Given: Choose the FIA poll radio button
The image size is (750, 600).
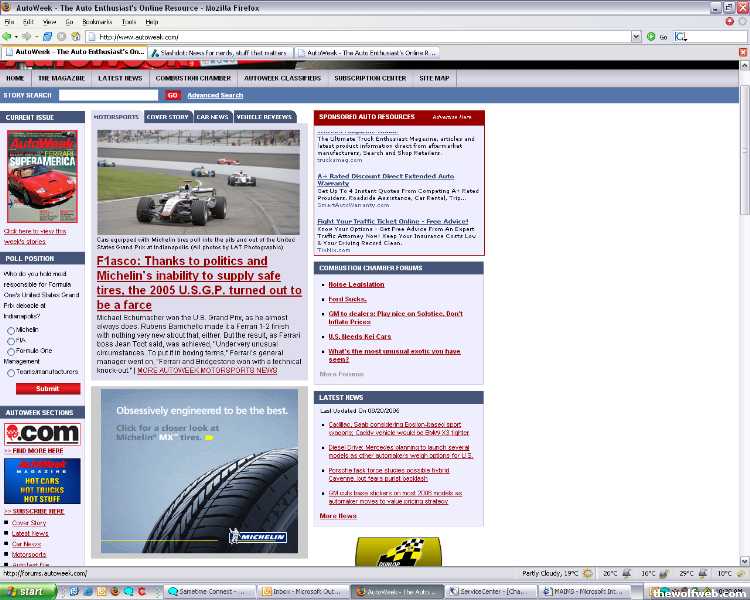Looking at the screenshot, I should (11, 341).
